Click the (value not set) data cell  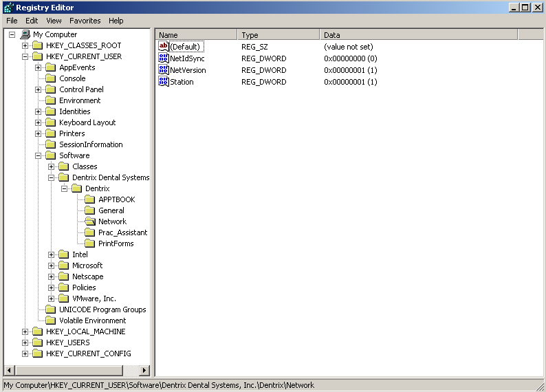point(348,47)
